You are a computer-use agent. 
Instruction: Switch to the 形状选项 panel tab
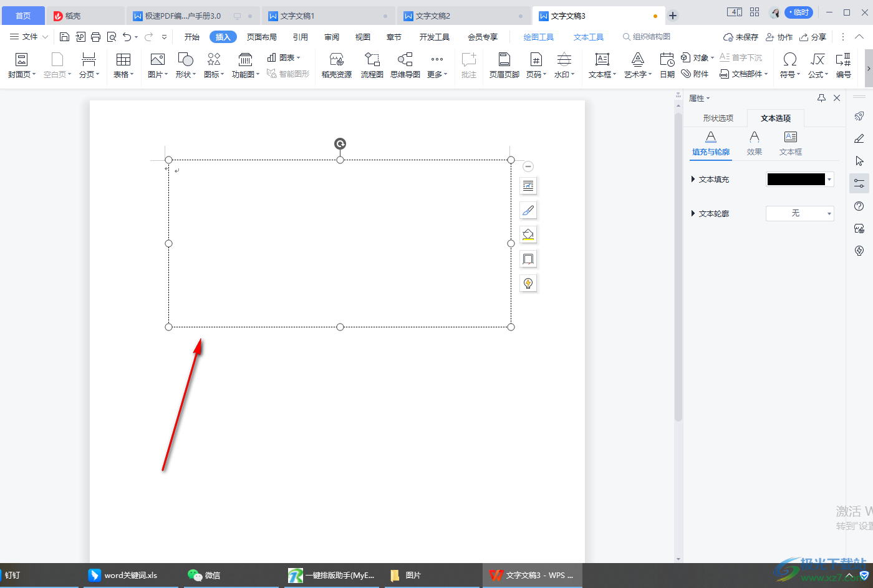pyautogui.click(x=718, y=118)
